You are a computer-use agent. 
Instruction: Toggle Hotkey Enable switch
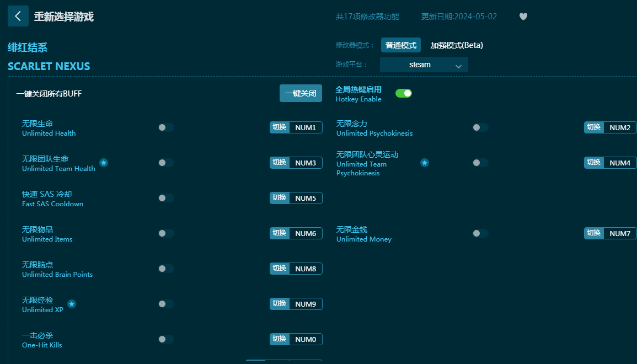(403, 93)
